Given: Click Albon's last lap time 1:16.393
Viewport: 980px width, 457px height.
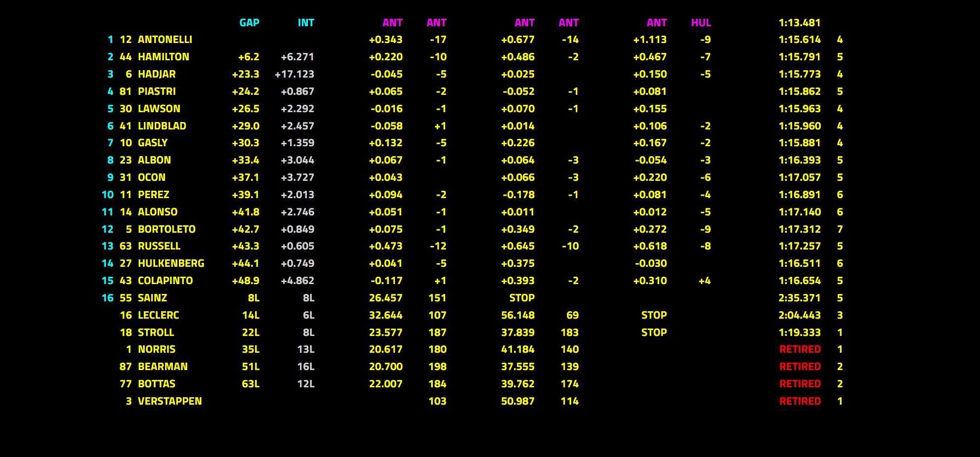Looking at the screenshot, I should (800, 160).
